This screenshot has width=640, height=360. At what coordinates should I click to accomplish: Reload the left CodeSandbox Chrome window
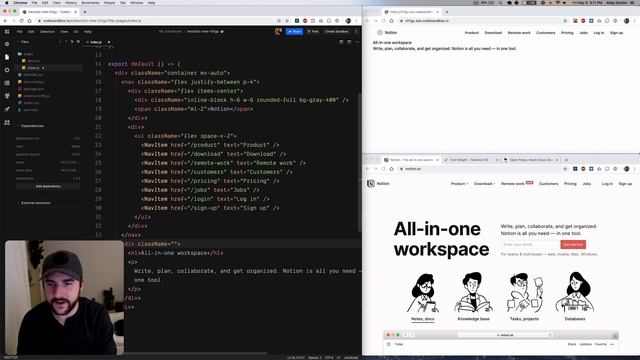click(x=21, y=20)
